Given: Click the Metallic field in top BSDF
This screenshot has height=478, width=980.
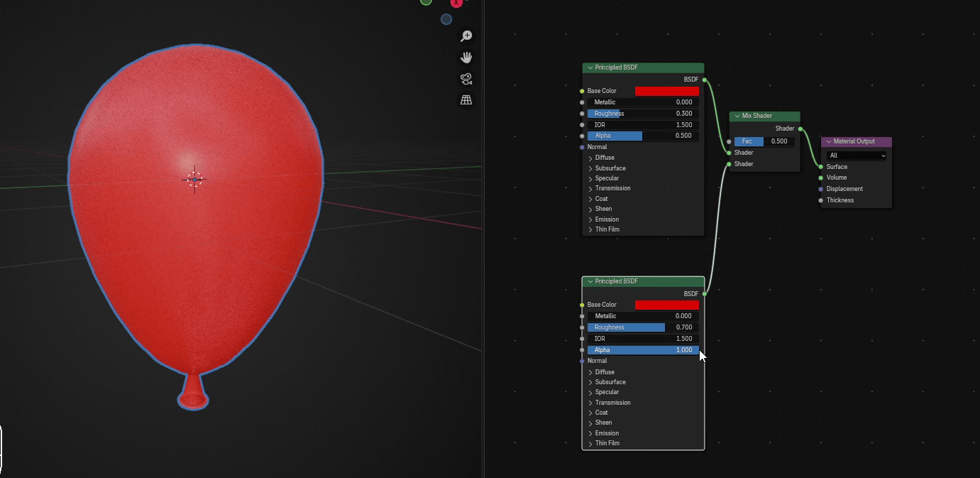Looking at the screenshot, I should click(642, 102).
